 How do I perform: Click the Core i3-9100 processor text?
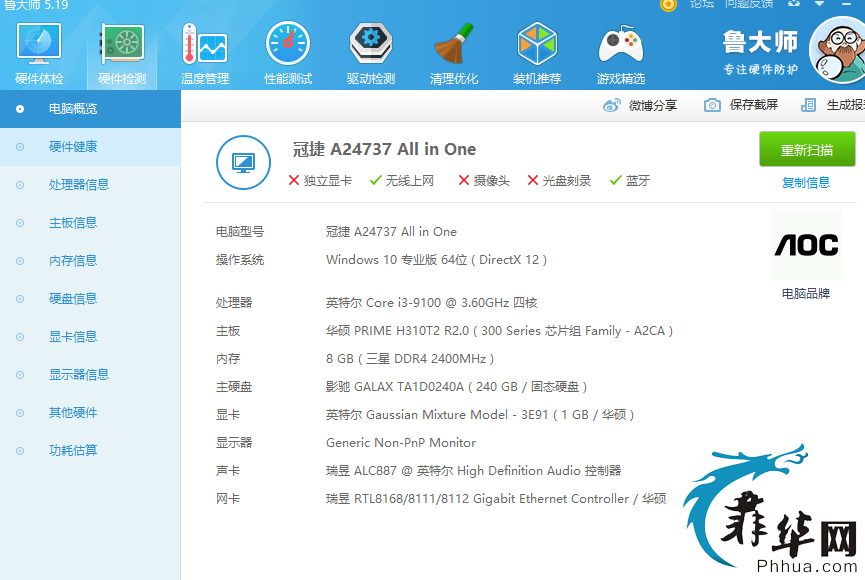431,303
